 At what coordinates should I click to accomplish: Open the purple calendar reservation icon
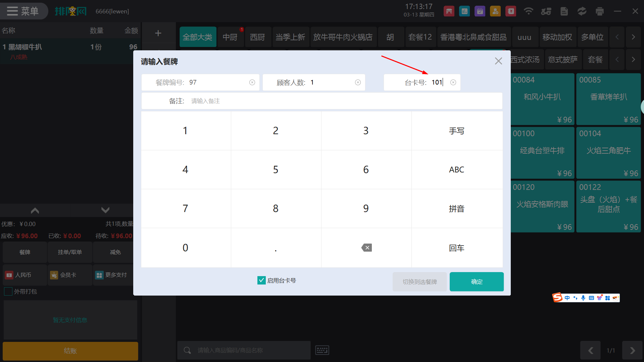pyautogui.click(x=480, y=11)
